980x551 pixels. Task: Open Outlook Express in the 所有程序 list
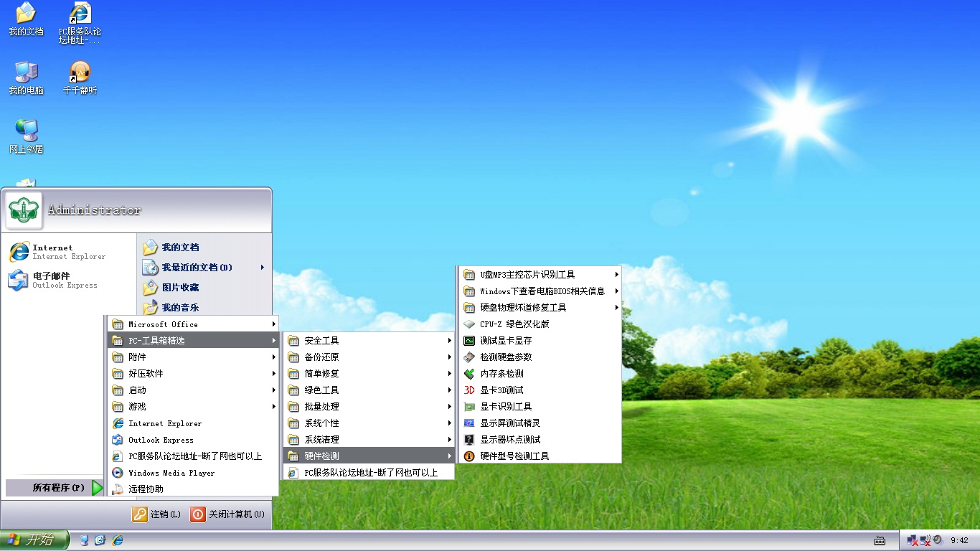click(192, 440)
